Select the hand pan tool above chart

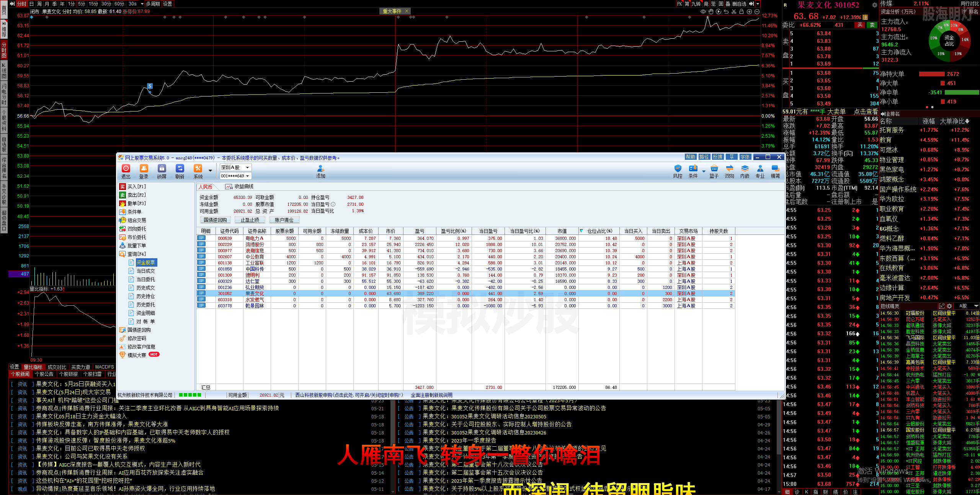(711, 11)
